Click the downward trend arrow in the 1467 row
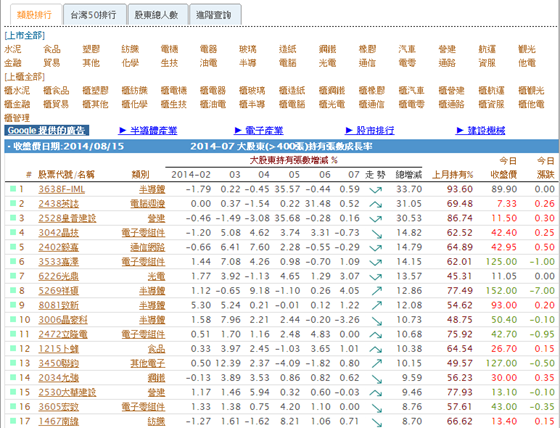 click(376, 422)
